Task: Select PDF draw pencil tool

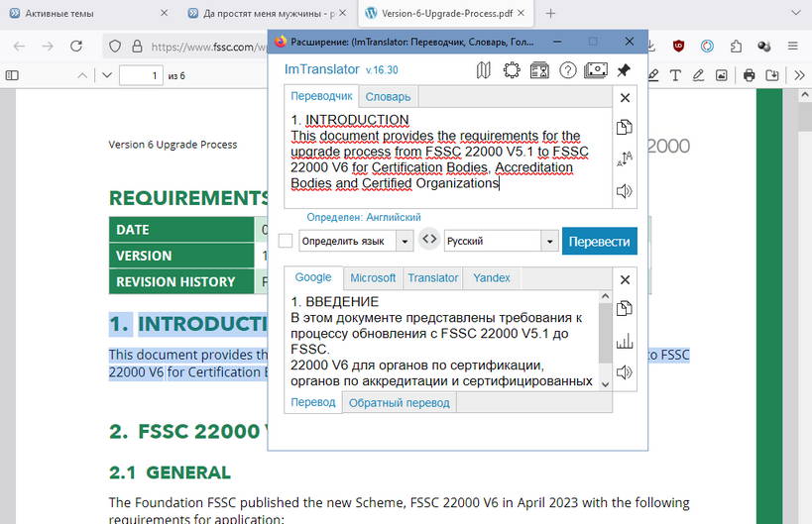Action: click(698, 75)
